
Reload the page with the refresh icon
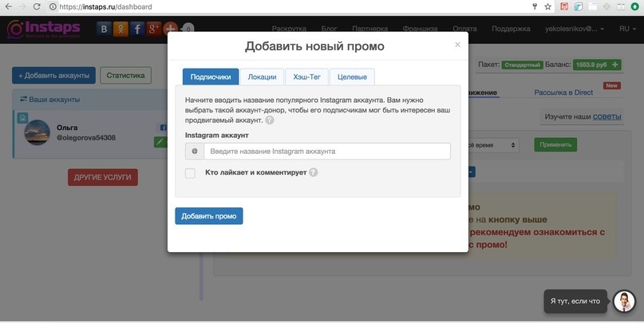click(37, 6)
